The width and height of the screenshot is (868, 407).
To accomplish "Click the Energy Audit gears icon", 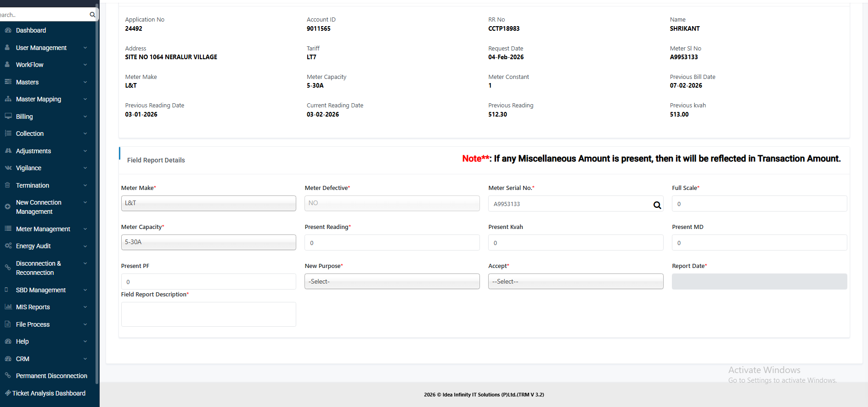I will tap(8, 246).
